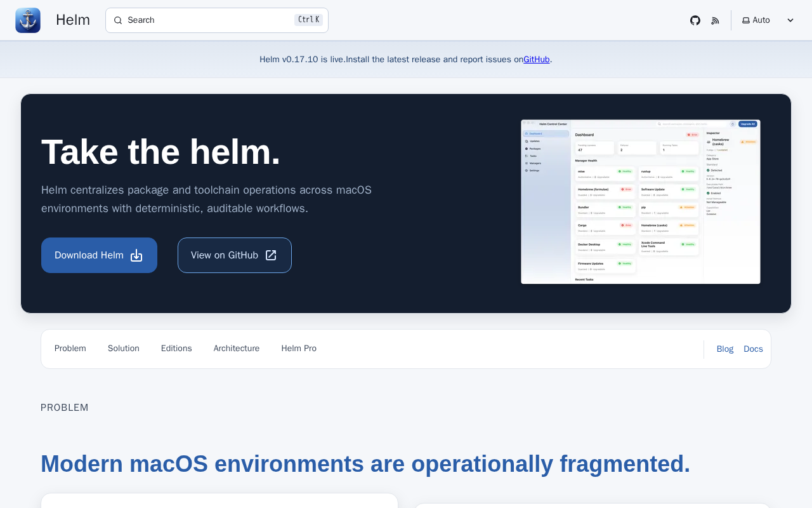Open the RSS feed icon
The height and width of the screenshot is (508, 812).
pyautogui.click(x=716, y=20)
